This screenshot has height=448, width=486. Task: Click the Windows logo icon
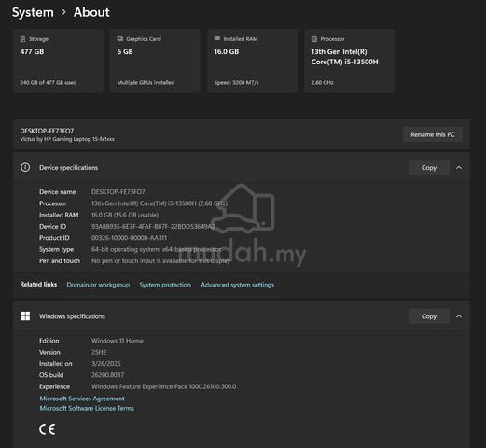click(25, 316)
